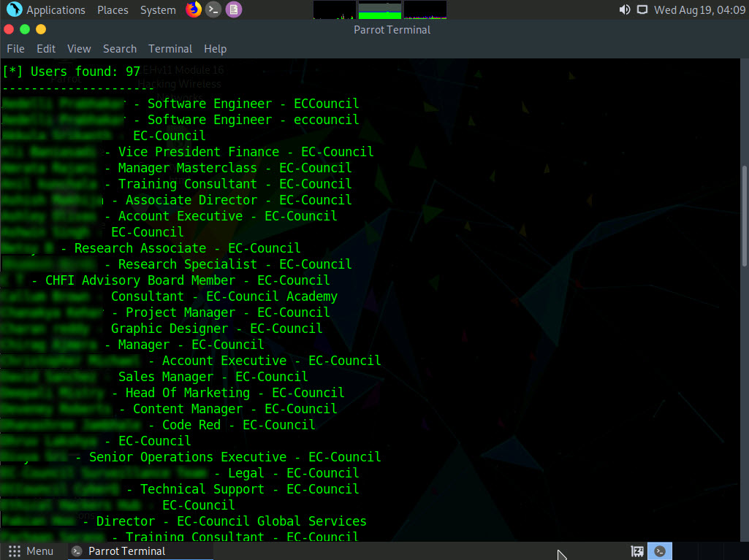Image resolution: width=749 pixels, height=560 pixels.
Task: Open the System menu
Action: tap(158, 10)
